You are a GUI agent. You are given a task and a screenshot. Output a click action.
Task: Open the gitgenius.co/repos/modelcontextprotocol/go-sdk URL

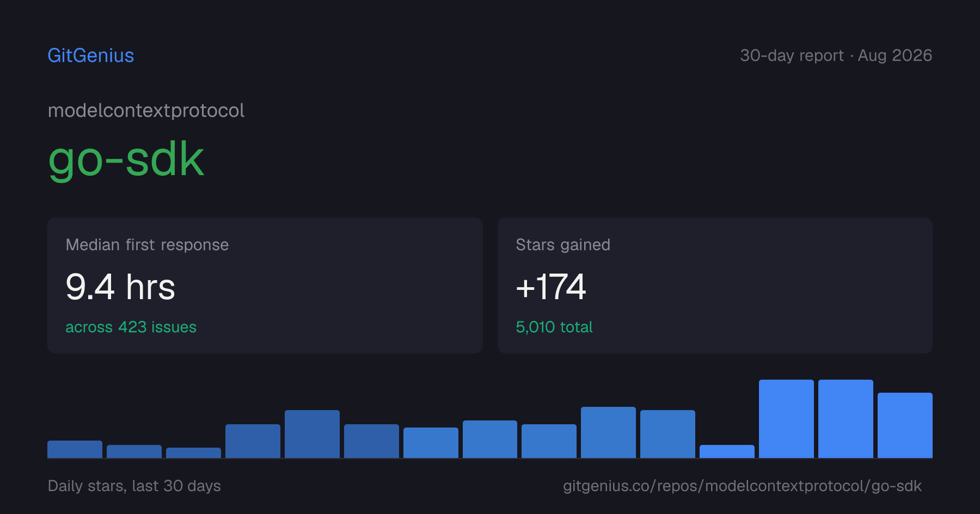tap(742, 486)
